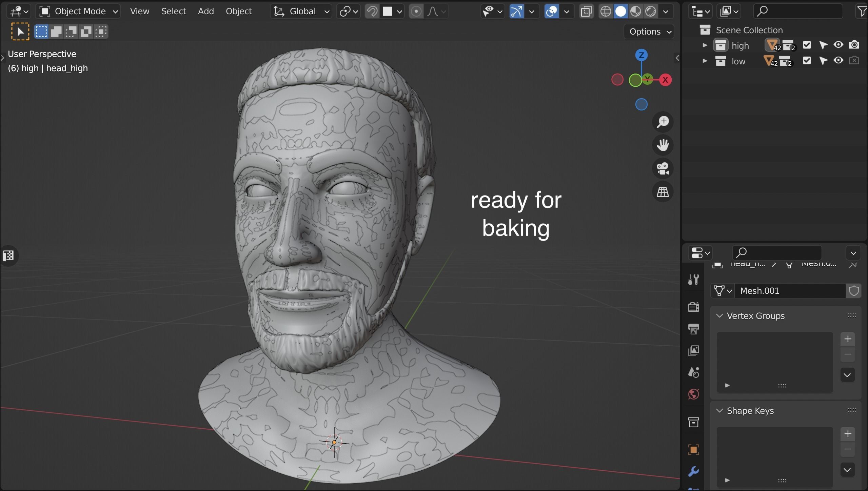Collapse the Shape Keys panel
The height and width of the screenshot is (491, 868).
tap(719, 411)
